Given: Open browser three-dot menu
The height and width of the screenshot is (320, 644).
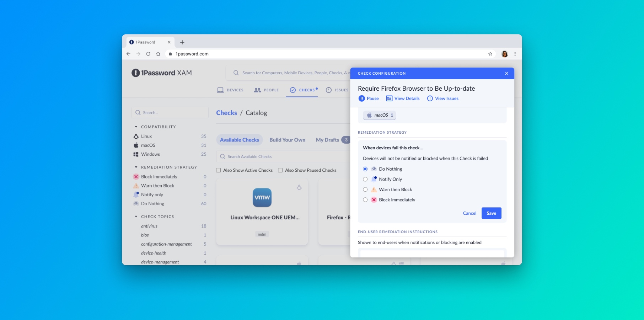Looking at the screenshot, I should (515, 54).
